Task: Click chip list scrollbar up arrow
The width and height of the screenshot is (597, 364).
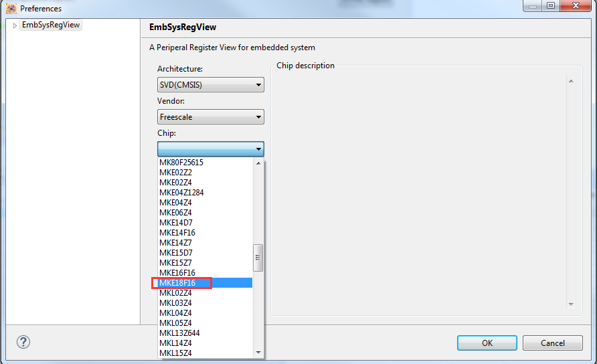Action: point(258,163)
